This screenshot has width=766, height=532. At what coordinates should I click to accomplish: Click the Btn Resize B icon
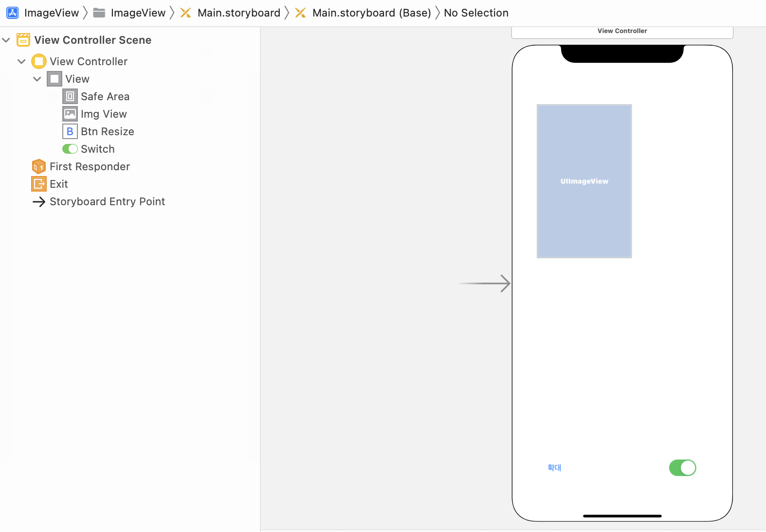click(x=70, y=131)
